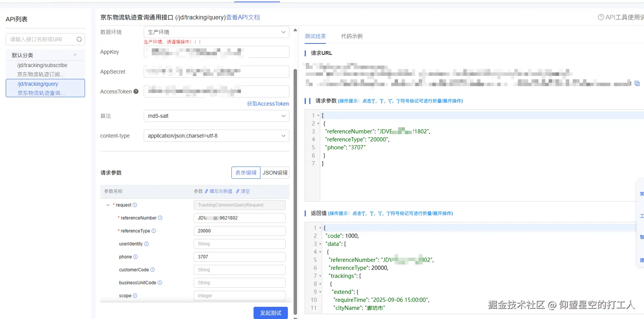644x319 pixels.
Task: Show info icon for customerCode
Action: coord(153,270)
